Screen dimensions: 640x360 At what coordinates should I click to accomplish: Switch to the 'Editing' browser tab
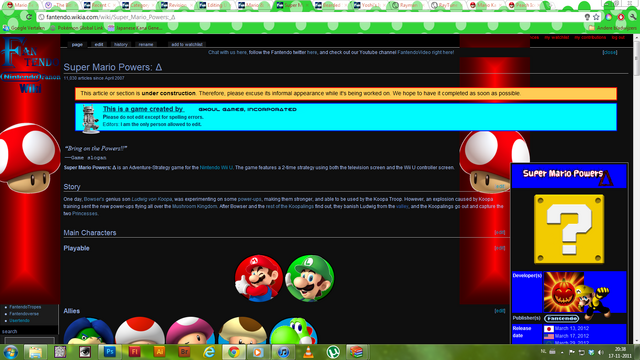(x=215, y=5)
